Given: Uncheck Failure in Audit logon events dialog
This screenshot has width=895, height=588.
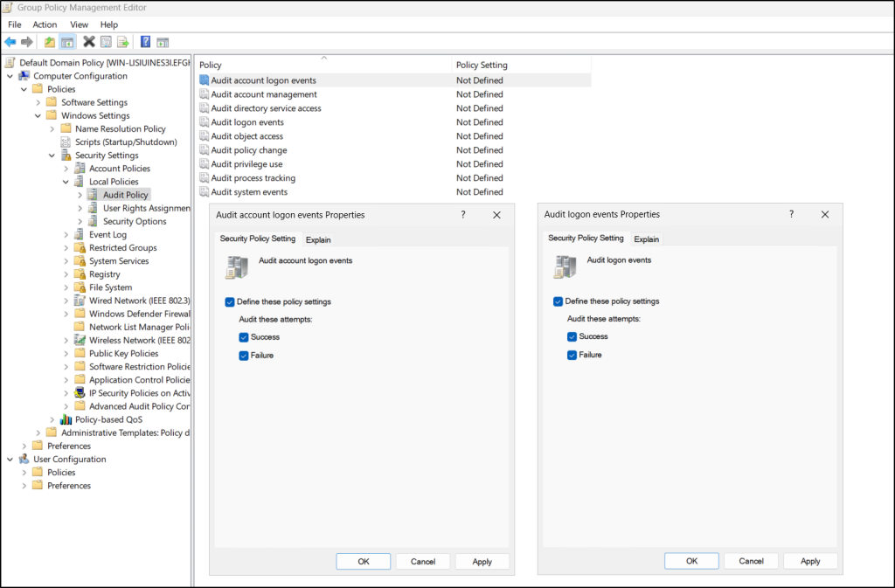Looking at the screenshot, I should click(x=572, y=355).
